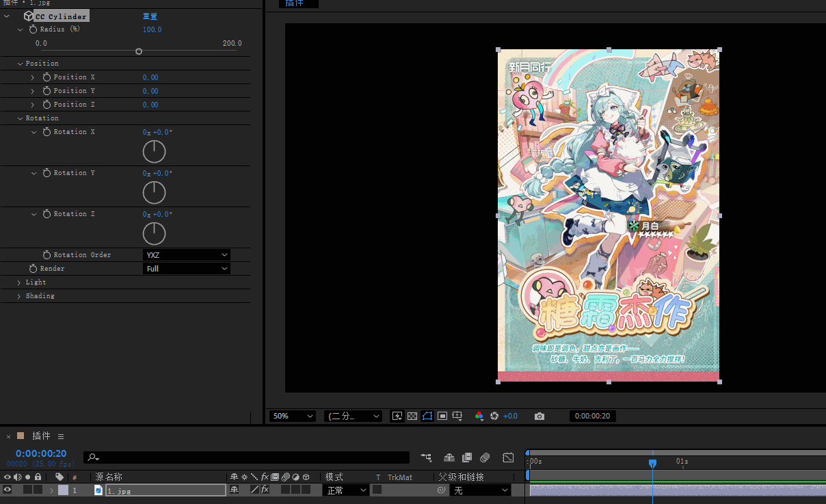Viewport: 826px width, 504px height.
Task: Open the graph editor button
Action: (508, 457)
